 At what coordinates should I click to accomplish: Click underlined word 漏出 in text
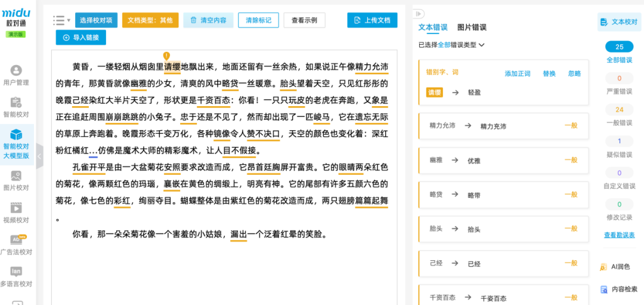click(x=239, y=235)
